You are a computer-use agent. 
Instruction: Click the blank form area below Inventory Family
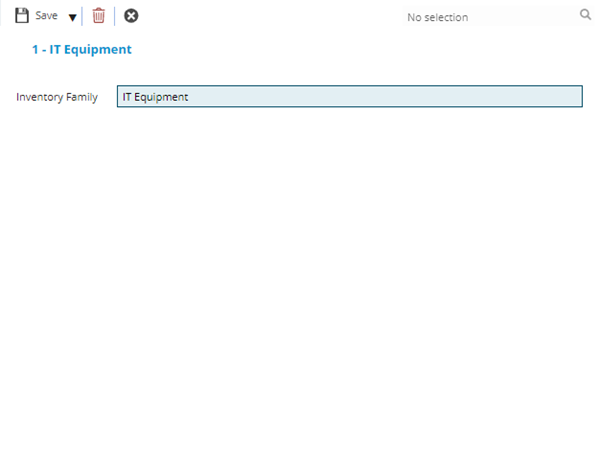coord(300,280)
